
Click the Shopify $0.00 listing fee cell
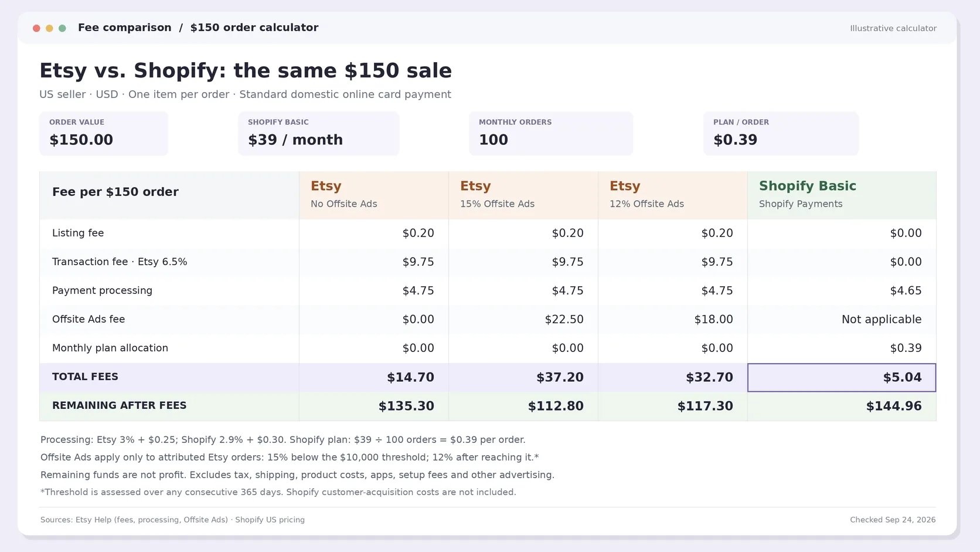pyautogui.click(x=842, y=233)
